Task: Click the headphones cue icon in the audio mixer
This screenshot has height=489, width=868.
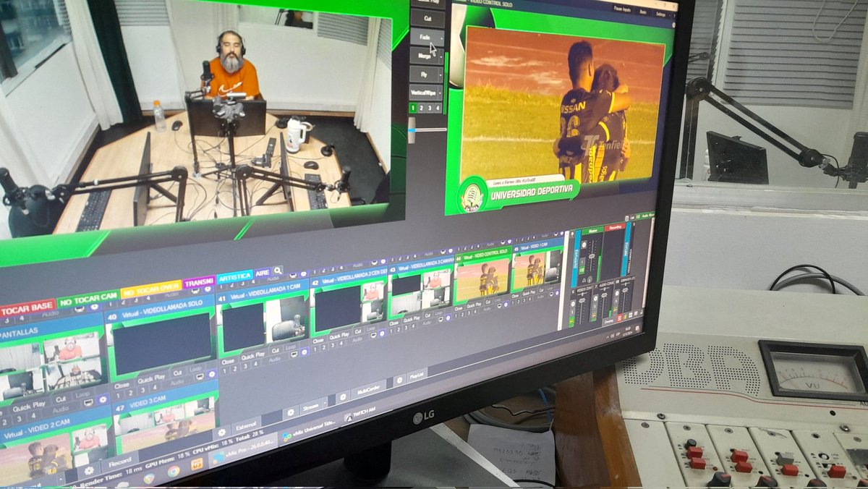Action: 584,280
